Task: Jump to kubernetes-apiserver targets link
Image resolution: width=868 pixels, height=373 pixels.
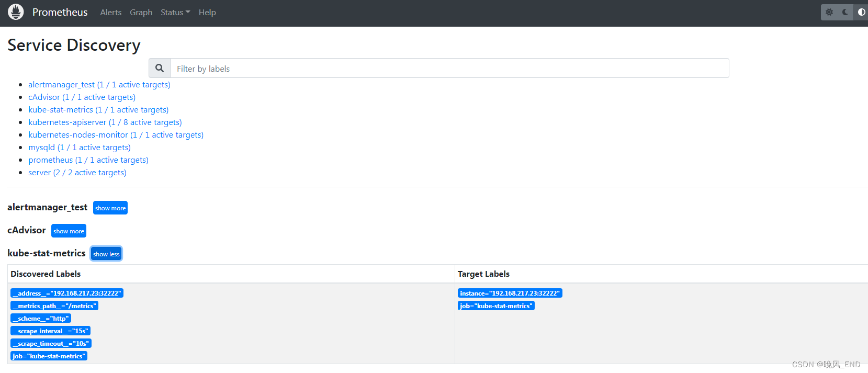Action: point(105,122)
